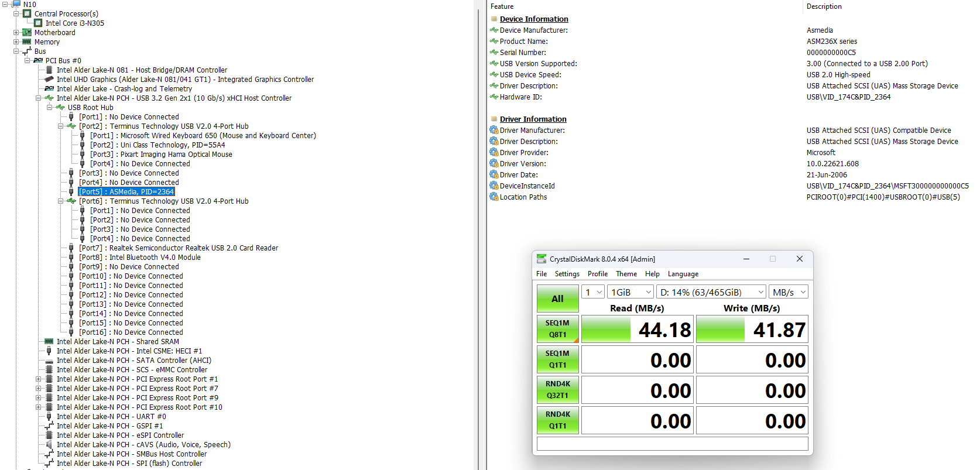980x470 pixels.
Task: Click the 41.87 sequential write result
Action: tap(752, 330)
